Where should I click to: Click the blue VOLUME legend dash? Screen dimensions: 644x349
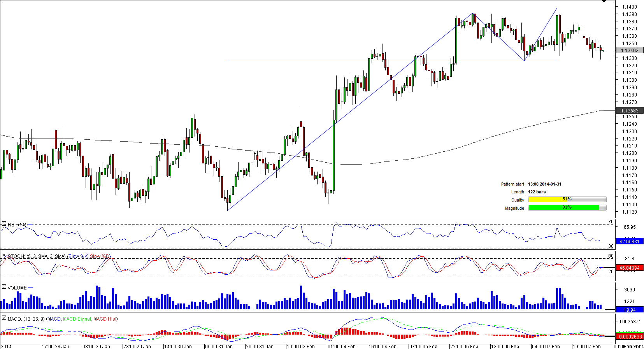(x=31, y=288)
